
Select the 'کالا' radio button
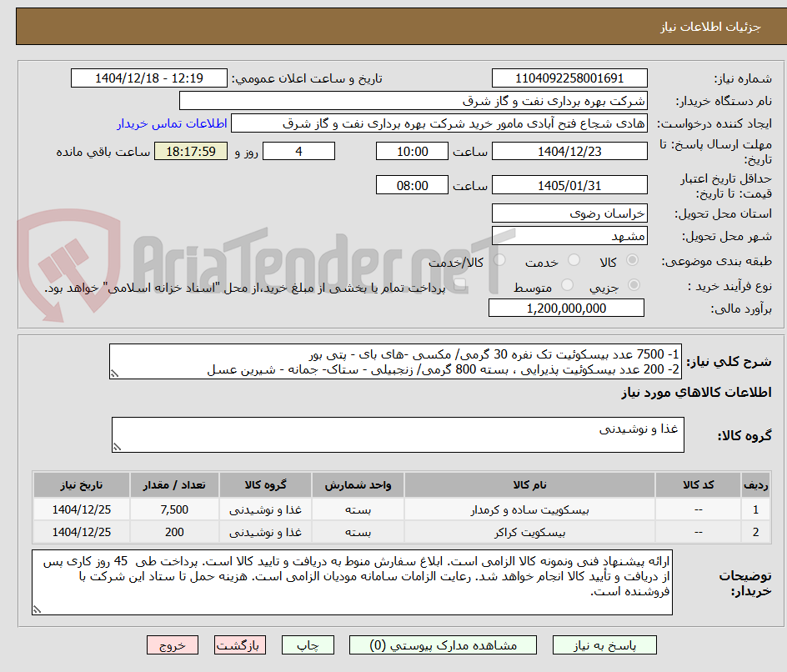coord(633,260)
